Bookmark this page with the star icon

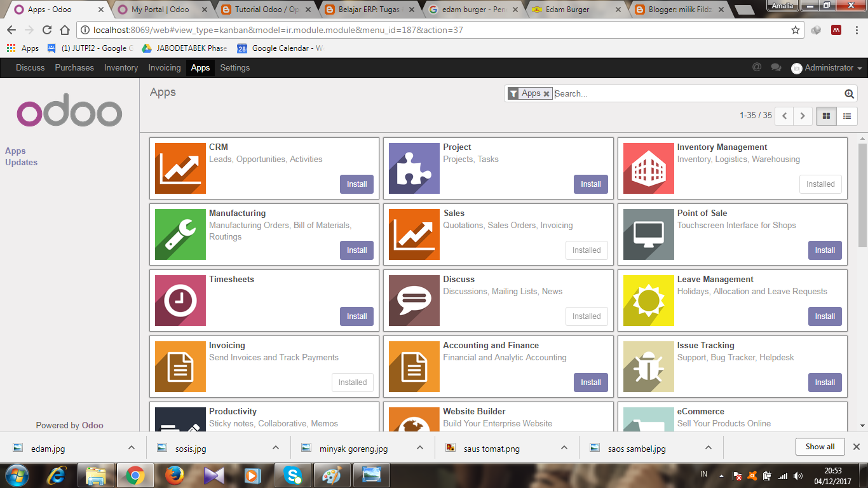click(x=796, y=30)
